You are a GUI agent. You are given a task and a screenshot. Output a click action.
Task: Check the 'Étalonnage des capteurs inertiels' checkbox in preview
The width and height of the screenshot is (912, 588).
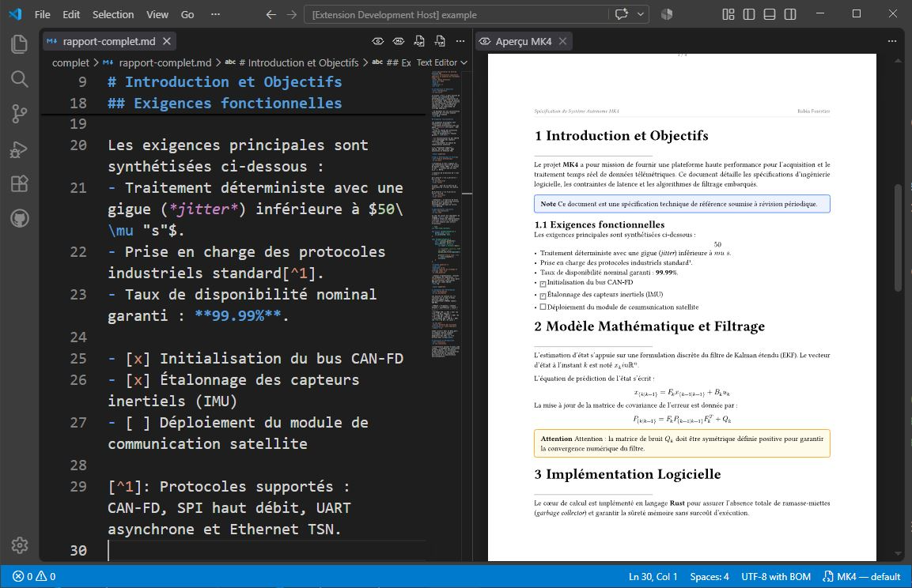tap(543, 296)
